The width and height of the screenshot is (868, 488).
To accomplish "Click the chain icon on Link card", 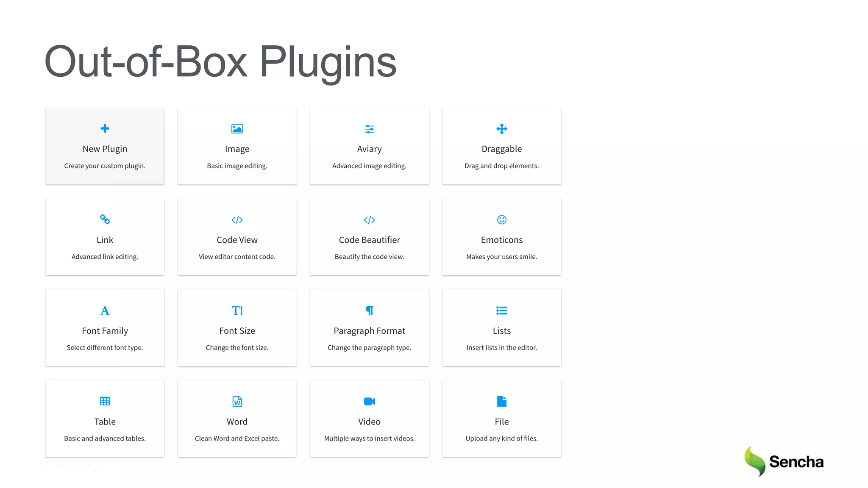I will click(x=105, y=219).
